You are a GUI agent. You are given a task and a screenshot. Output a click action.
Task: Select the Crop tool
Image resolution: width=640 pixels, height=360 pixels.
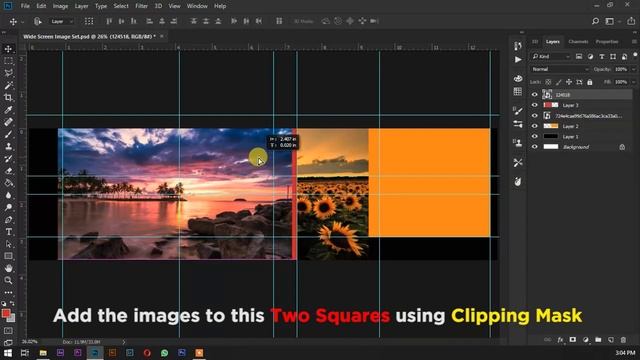8,98
